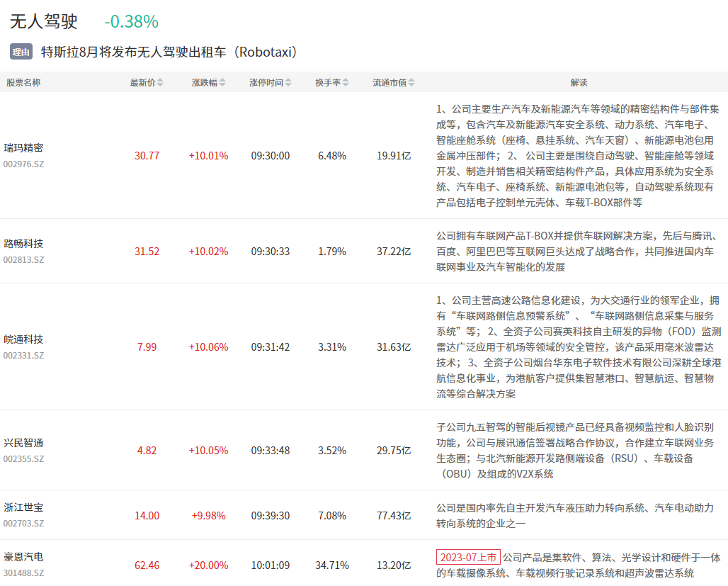Sort by 换手率 column arrows
Image resolution: width=728 pixels, height=586 pixels.
(346, 83)
